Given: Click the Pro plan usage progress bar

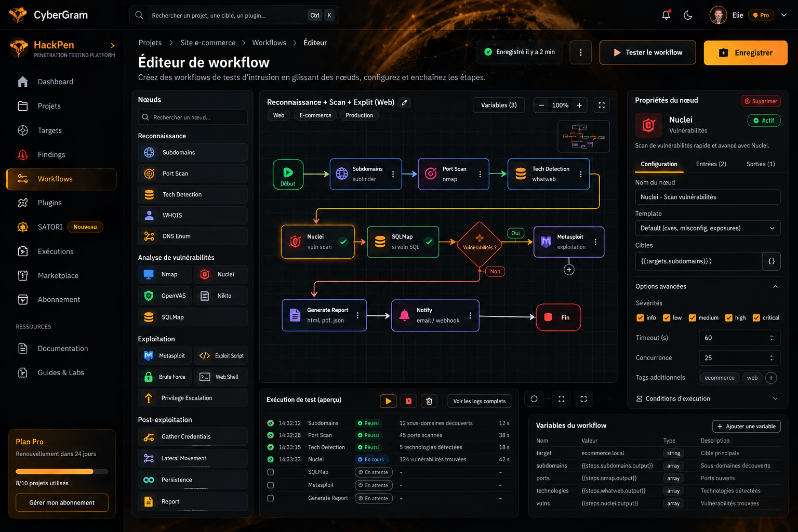Looking at the screenshot, I should pos(62,472).
